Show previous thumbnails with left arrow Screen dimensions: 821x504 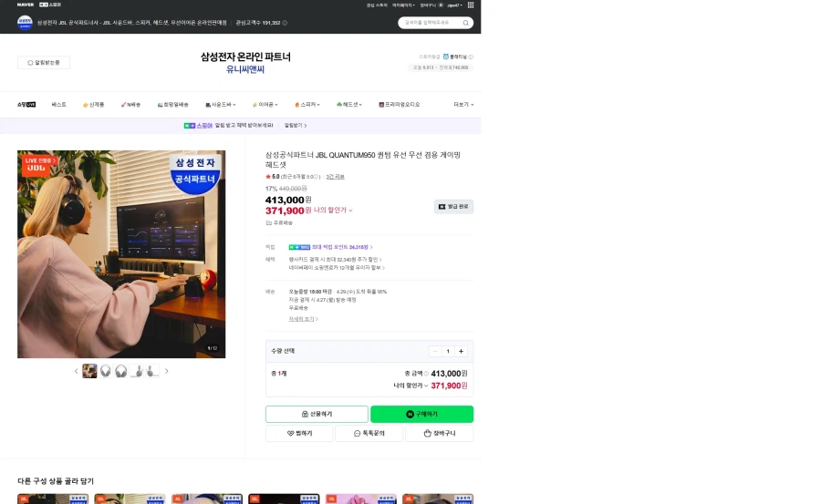(76, 371)
